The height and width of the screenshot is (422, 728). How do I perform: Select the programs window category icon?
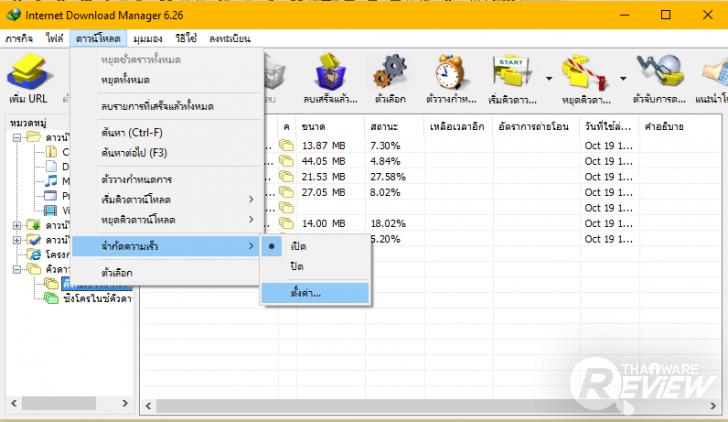tap(50, 195)
